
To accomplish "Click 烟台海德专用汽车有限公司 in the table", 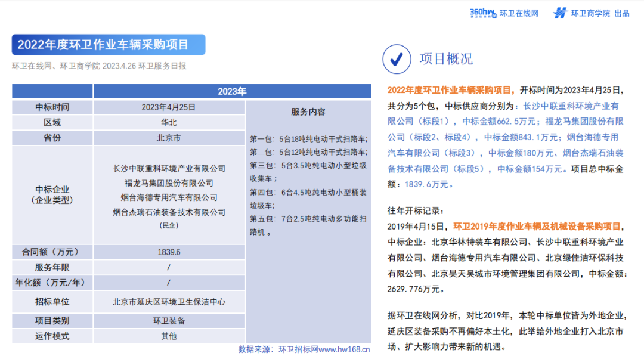I will click(x=169, y=197).
